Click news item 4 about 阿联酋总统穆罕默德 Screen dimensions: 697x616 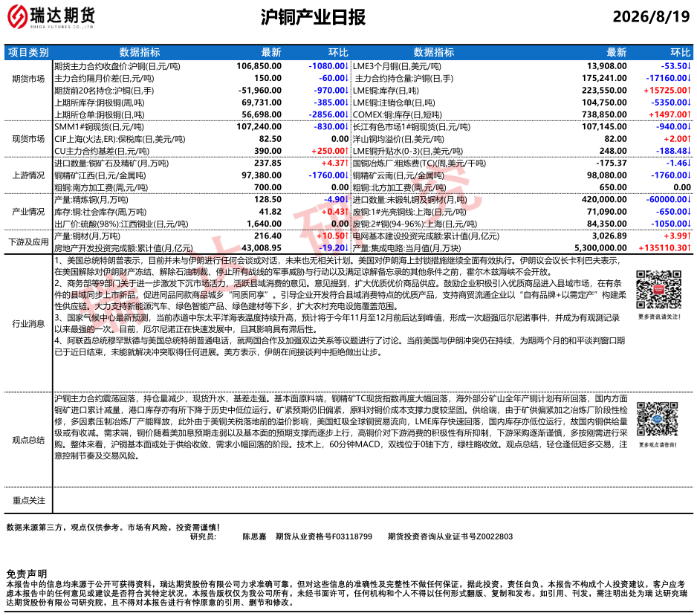coord(340,347)
